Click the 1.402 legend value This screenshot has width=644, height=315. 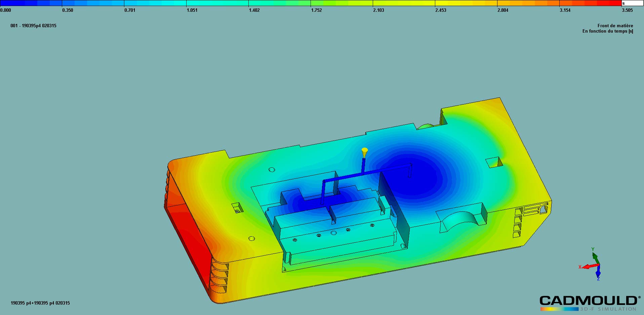click(x=254, y=10)
